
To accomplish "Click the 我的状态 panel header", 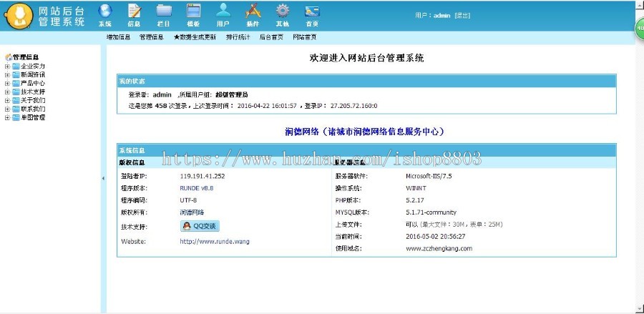I will tap(366, 82).
